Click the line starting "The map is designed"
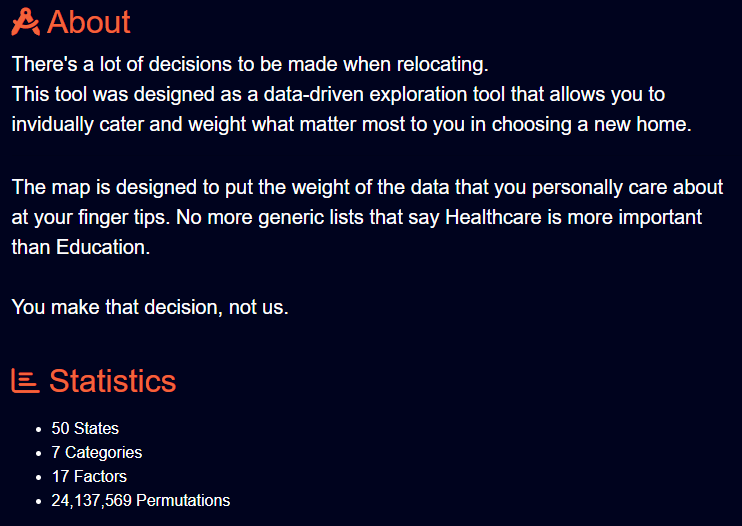 (367, 187)
